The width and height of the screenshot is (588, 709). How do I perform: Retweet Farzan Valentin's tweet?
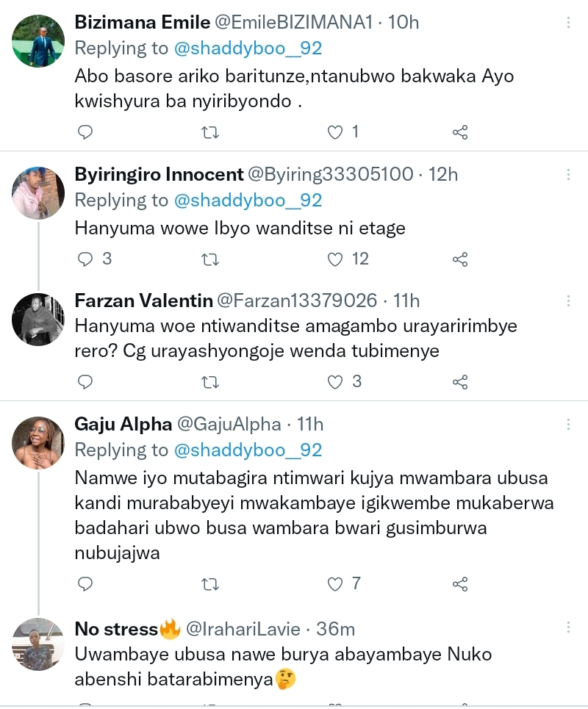point(209,382)
